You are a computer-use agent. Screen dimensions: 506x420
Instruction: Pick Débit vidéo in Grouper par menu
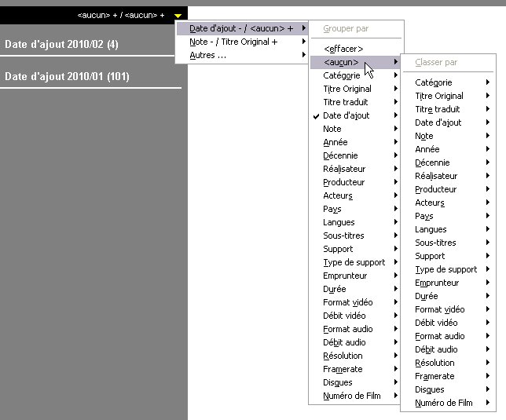click(354, 316)
